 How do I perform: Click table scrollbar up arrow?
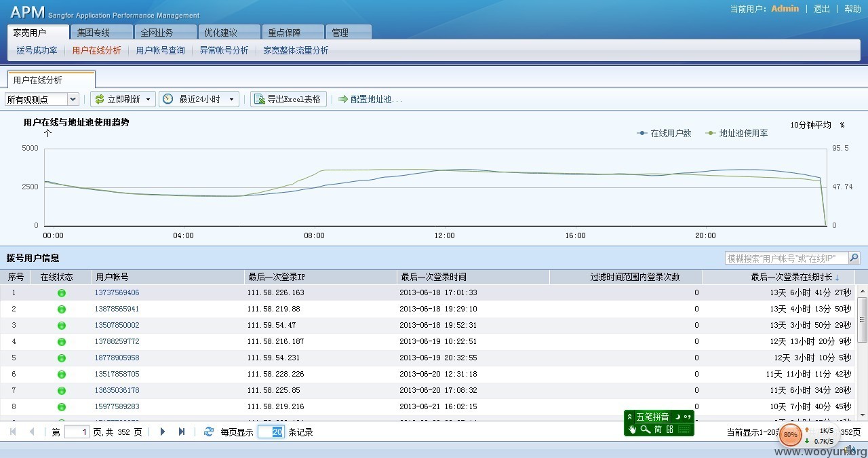tap(863, 290)
